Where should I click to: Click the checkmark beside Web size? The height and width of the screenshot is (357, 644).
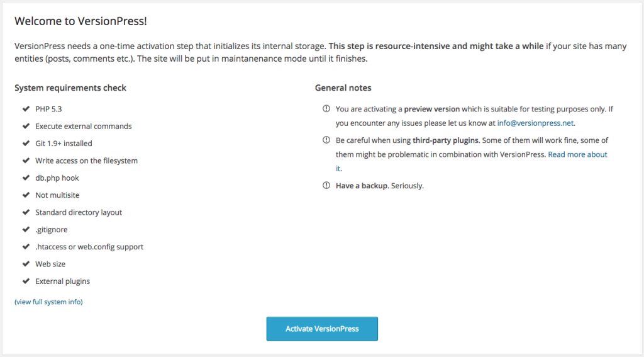pyautogui.click(x=26, y=264)
